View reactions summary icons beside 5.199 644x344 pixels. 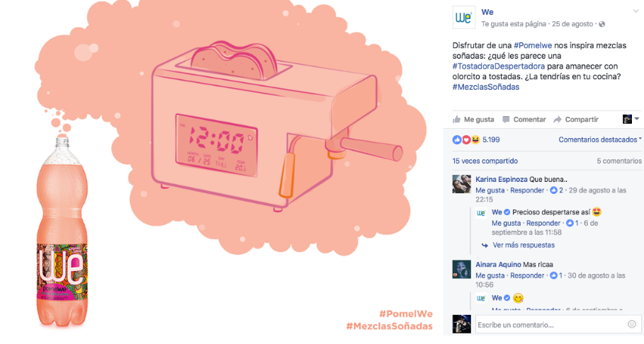pyautogui.click(x=466, y=140)
